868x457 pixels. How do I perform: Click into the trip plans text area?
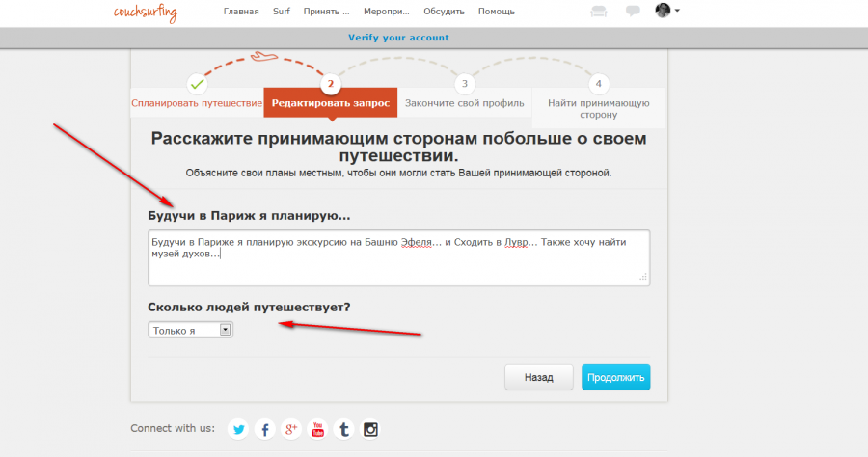[398, 257]
